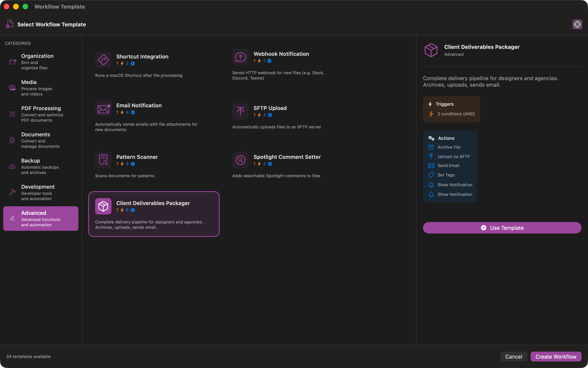Viewport: 588px width, 368px height.
Task: Click the Documents page icon in sidebar
Action: [x=12, y=140]
